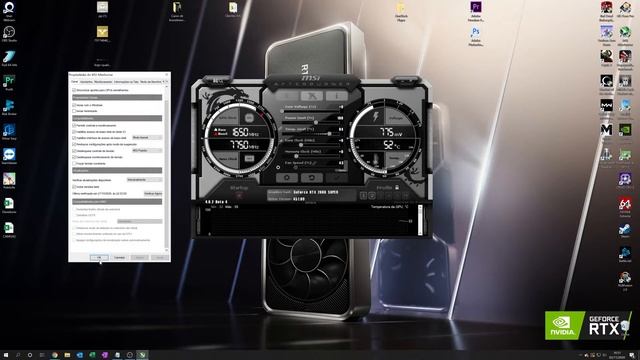Open the info 'i' button in Afterburner
The width and height of the screenshot is (640, 360).
[337, 96]
